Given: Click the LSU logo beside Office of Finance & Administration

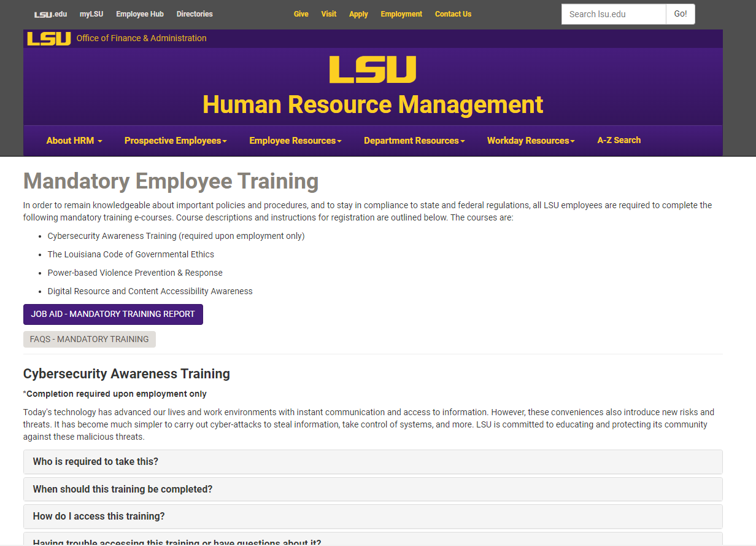Looking at the screenshot, I should pos(49,39).
